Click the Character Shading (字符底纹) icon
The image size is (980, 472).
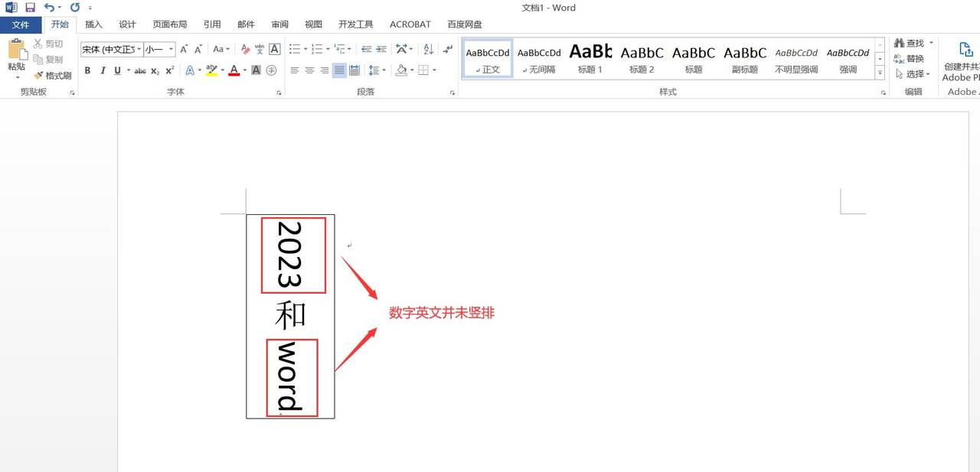click(256, 70)
